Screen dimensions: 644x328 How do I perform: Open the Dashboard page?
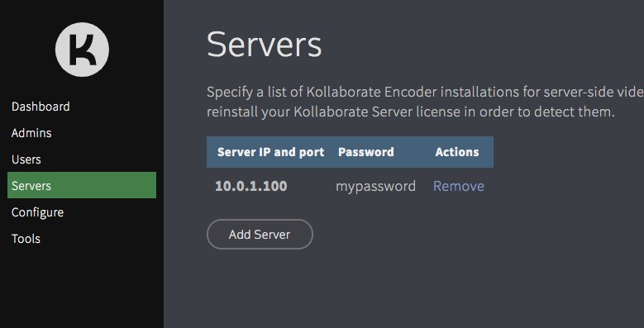(41, 107)
